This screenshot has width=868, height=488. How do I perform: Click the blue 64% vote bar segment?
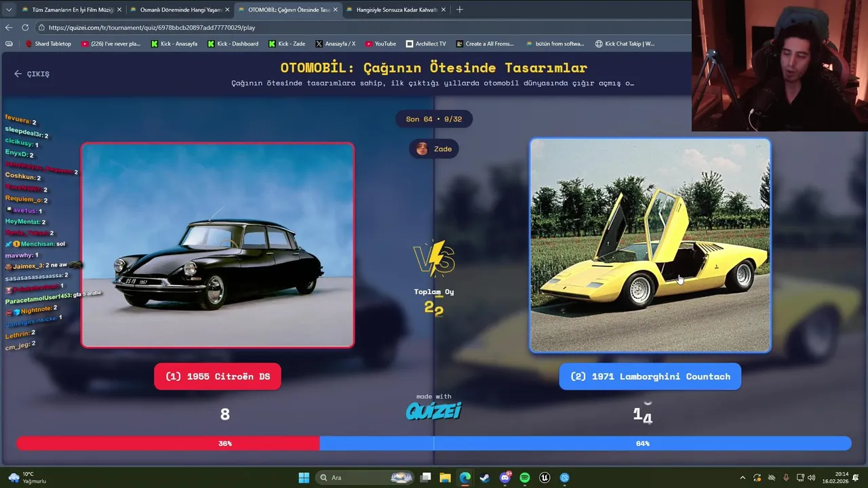pos(585,443)
